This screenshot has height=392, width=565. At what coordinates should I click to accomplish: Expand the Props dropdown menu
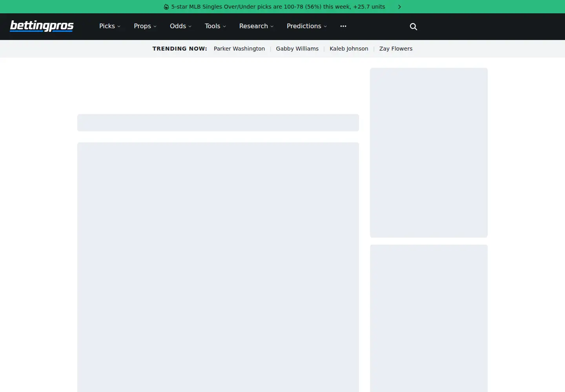[x=145, y=26]
